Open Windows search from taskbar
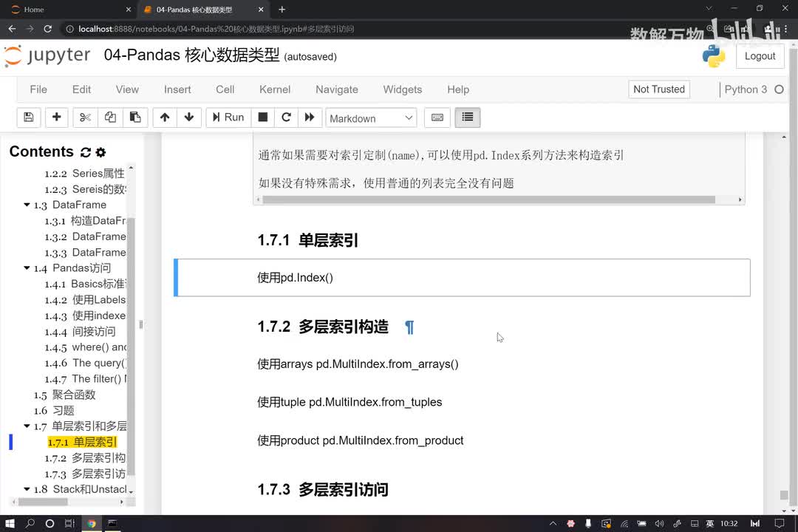Screen dimensions: 798x532 [30, 523]
